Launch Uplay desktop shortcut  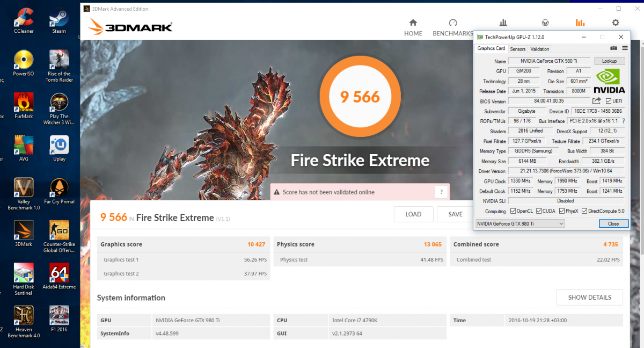coord(59,149)
